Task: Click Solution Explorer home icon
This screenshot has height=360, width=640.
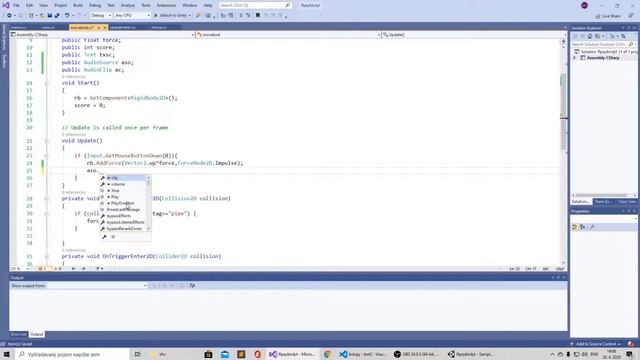Action: pyautogui.click(x=590, y=36)
